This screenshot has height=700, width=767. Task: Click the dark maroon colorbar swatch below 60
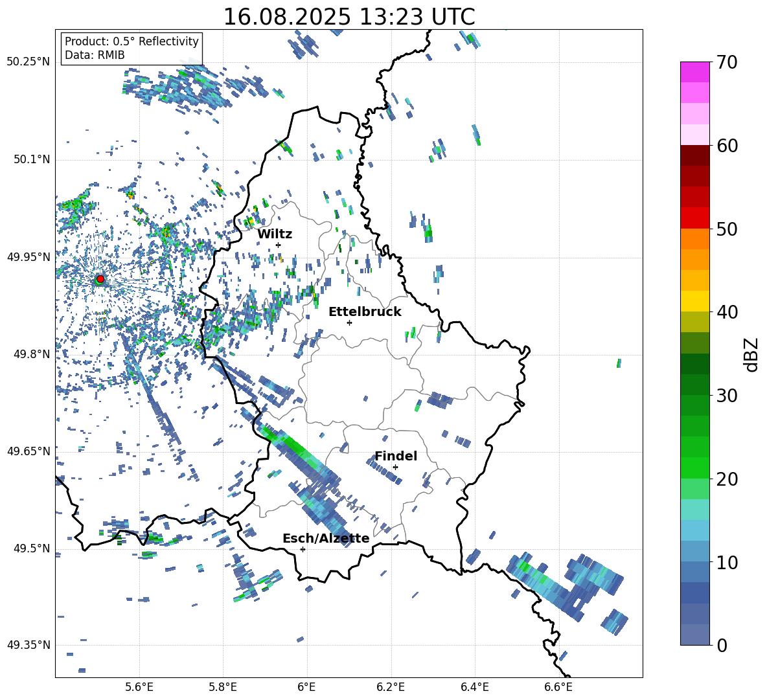click(694, 155)
